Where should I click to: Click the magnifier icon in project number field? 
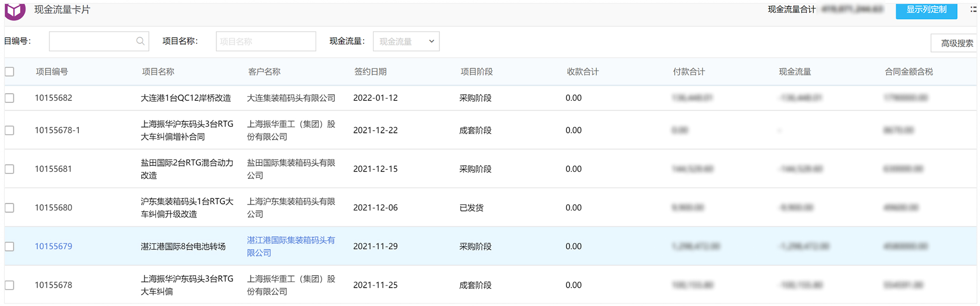pos(140,41)
